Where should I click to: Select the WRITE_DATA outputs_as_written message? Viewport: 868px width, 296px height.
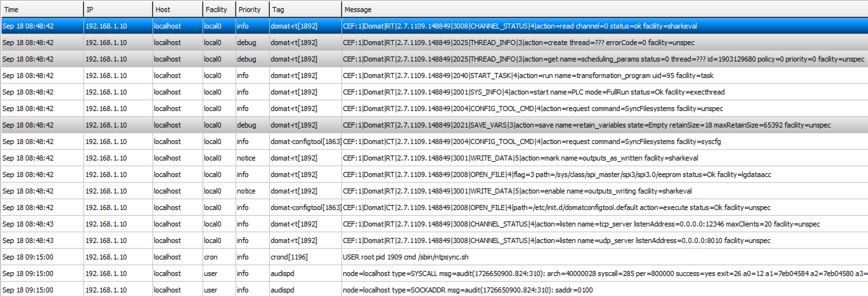(x=520, y=158)
